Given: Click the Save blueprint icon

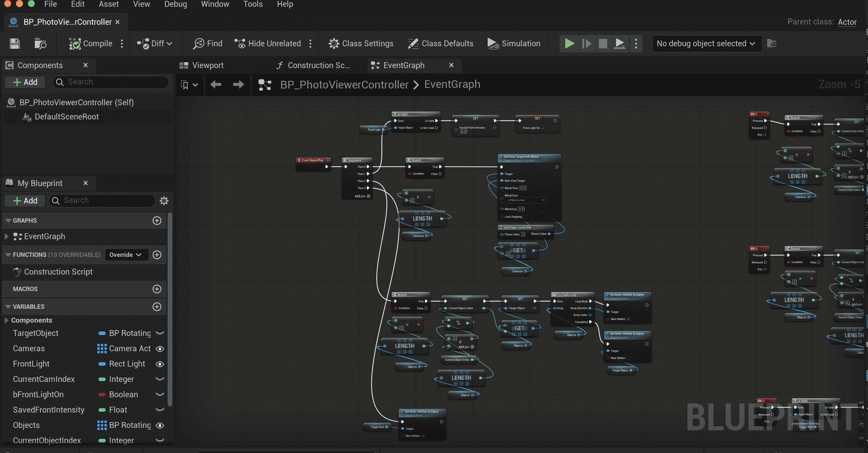Looking at the screenshot, I should tap(14, 44).
